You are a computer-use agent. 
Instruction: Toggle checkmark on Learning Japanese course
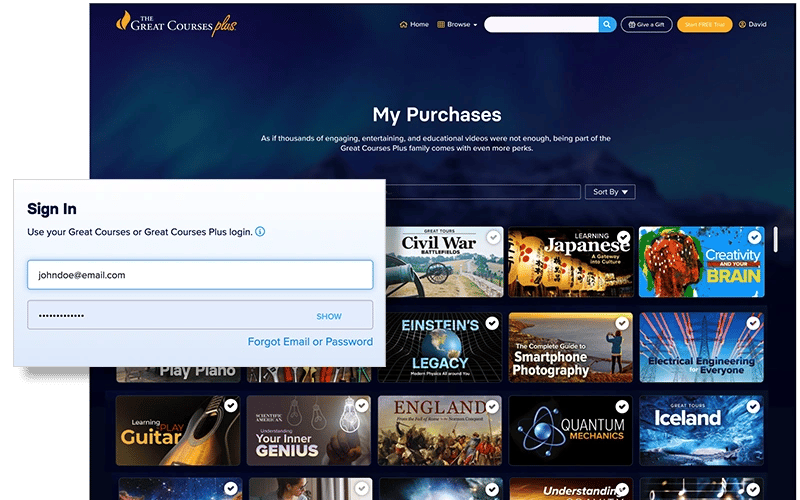pos(623,238)
